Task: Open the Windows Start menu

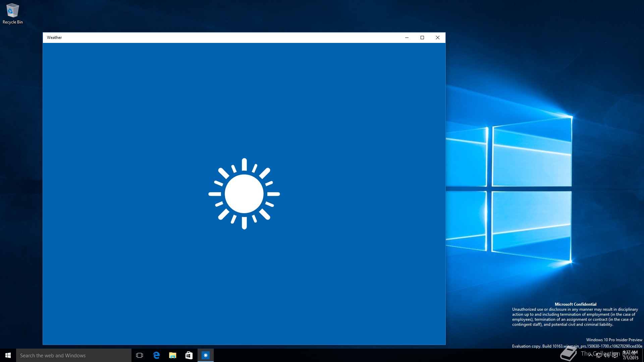Action: point(8,355)
